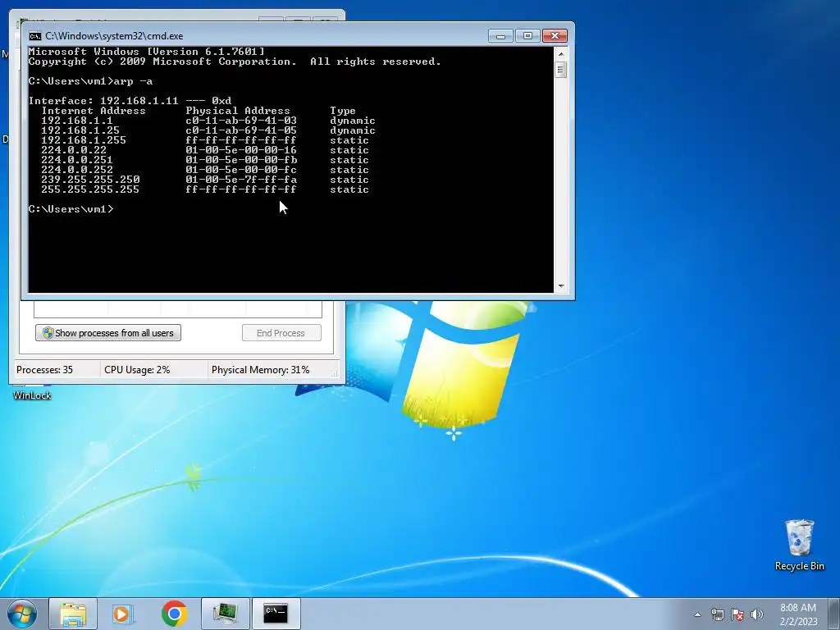Click MAC address 01-00-5e-00-00-fc
This screenshot has width=840, height=630.
[x=241, y=170]
